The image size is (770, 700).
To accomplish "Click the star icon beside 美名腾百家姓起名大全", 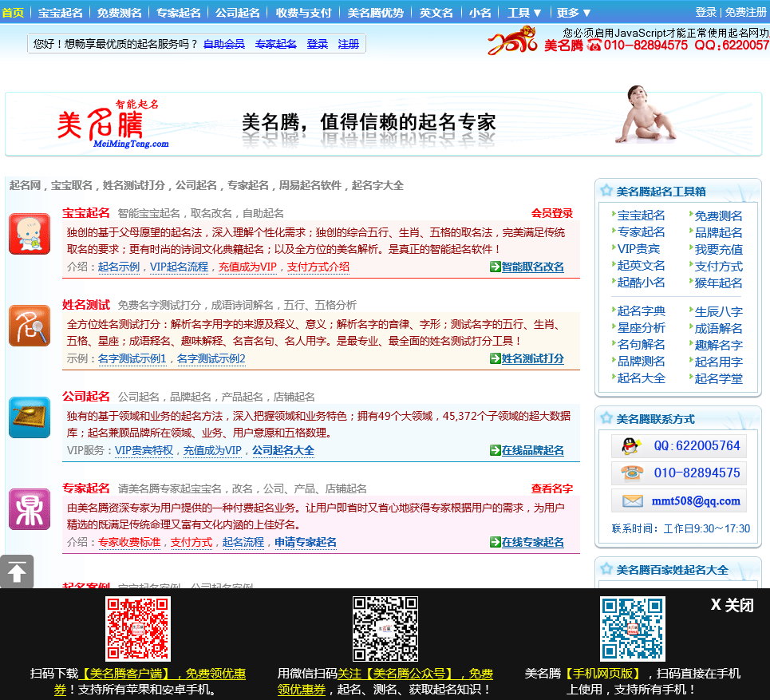I will 606,569.
